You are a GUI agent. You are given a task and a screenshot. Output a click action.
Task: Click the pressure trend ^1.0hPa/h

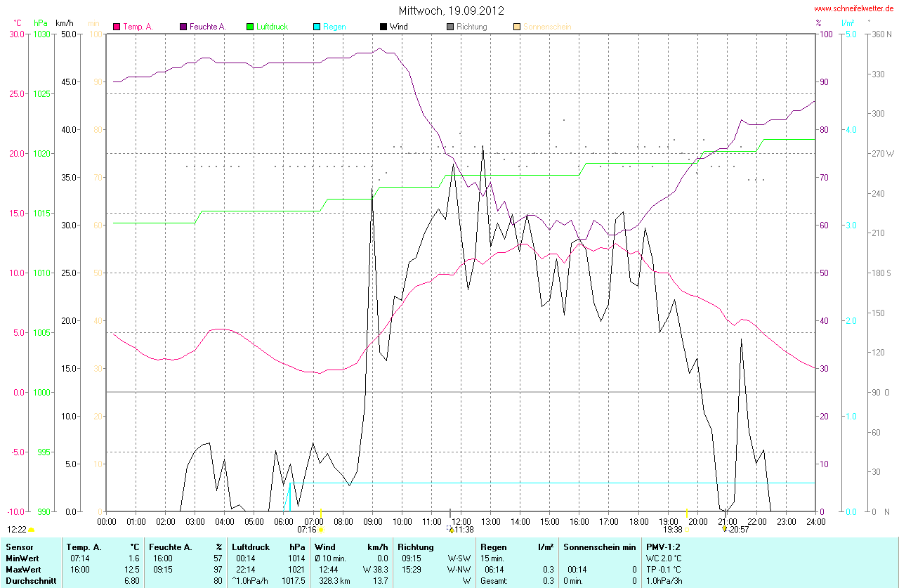[250, 581]
